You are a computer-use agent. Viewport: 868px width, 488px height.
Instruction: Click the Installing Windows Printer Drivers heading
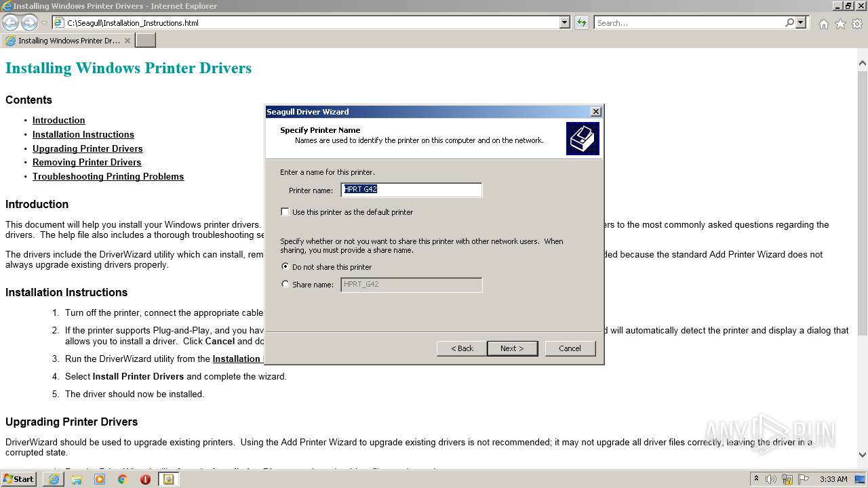[128, 68]
